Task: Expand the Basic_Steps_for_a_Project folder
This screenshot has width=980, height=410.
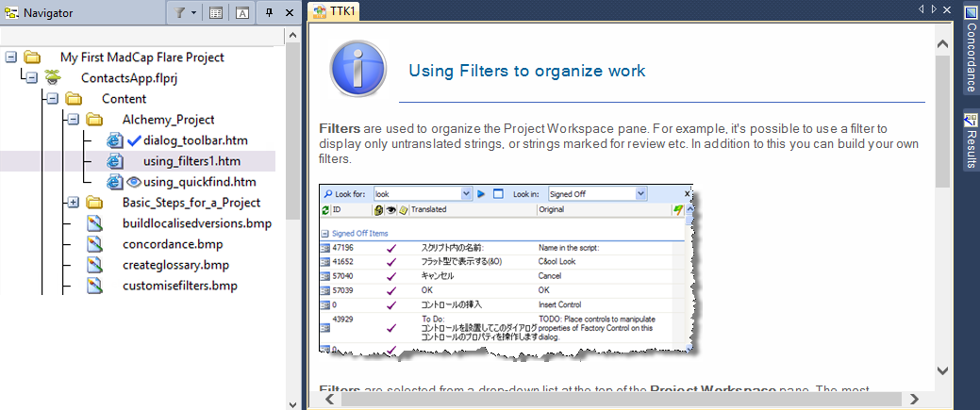Action: (74, 203)
